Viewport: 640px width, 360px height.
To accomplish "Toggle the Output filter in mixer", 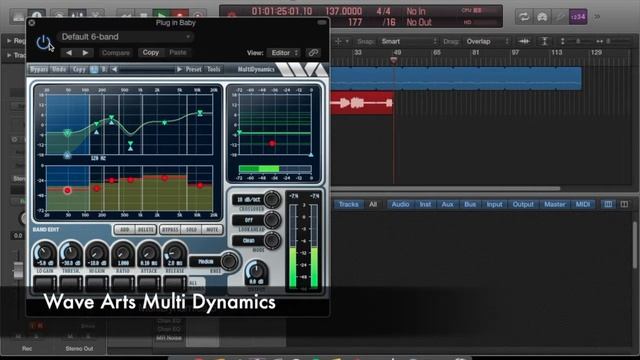I will (523, 204).
